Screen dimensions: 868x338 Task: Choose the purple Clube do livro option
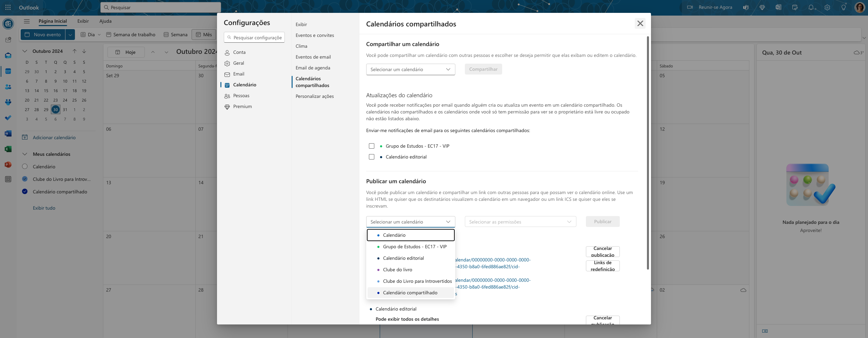tap(397, 270)
